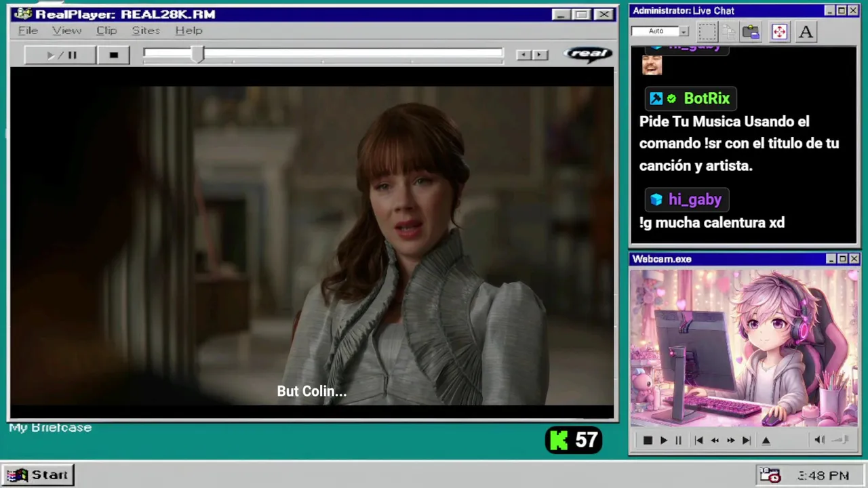
Task: Click the speaker mute icon in Webcam.exe
Action: click(819, 440)
